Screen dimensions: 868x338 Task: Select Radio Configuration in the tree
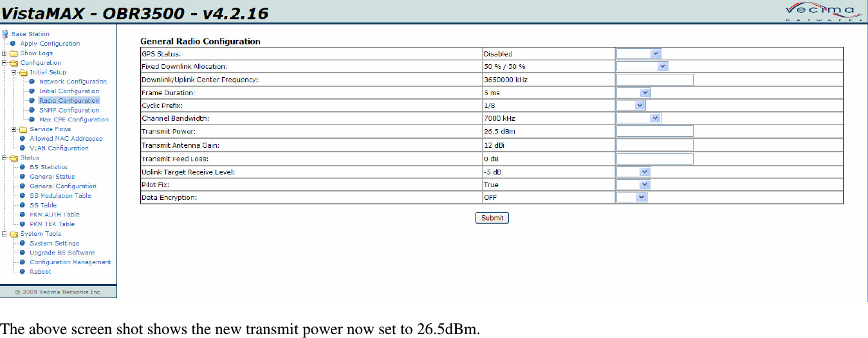[x=69, y=101]
